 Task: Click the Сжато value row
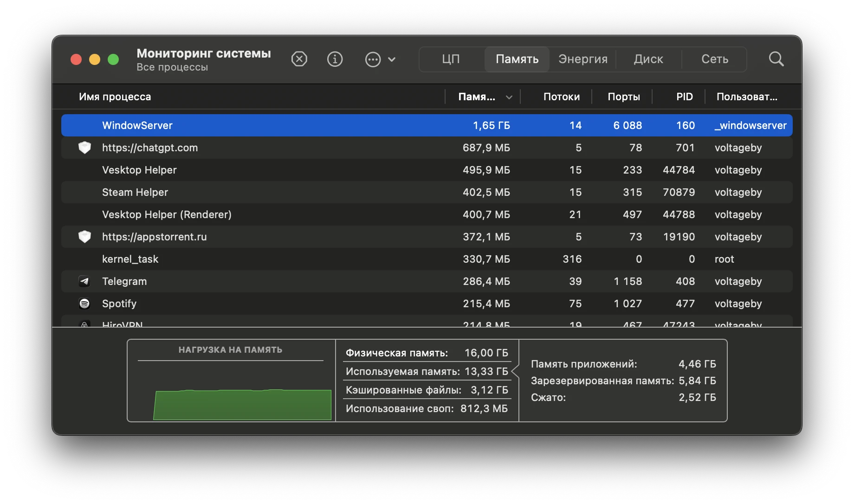tap(623, 397)
